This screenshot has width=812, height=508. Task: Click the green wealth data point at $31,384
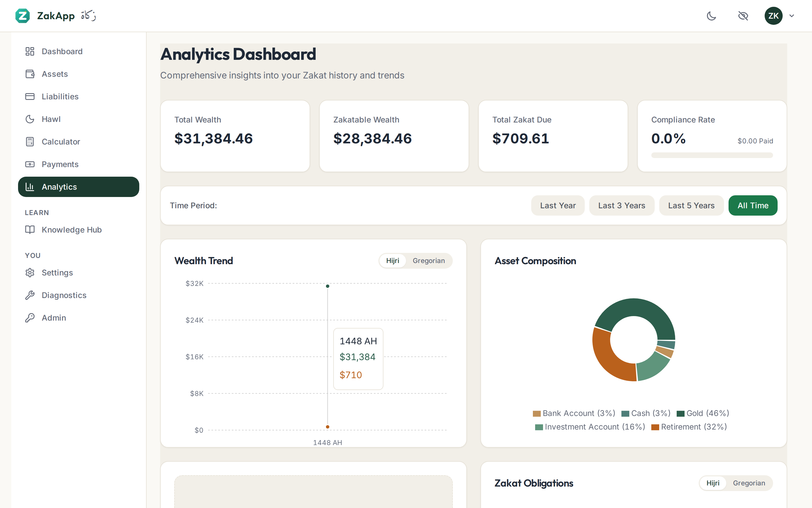pos(328,286)
